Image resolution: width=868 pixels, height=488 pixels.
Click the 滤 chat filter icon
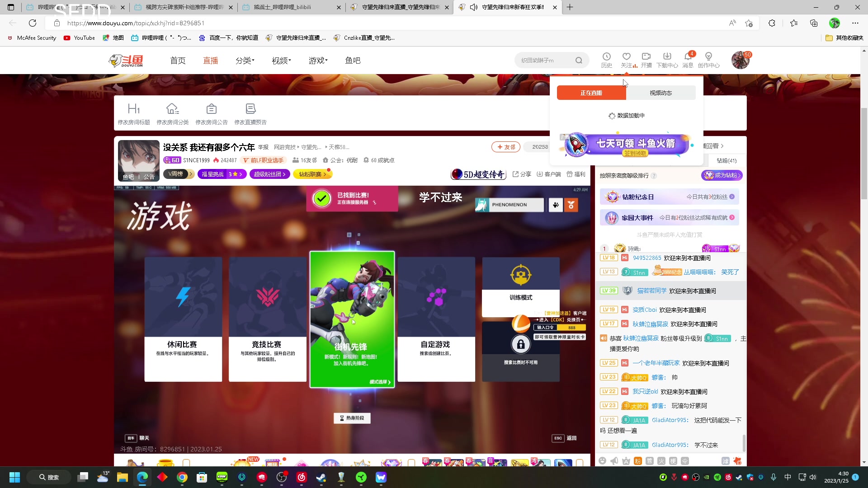click(x=725, y=460)
